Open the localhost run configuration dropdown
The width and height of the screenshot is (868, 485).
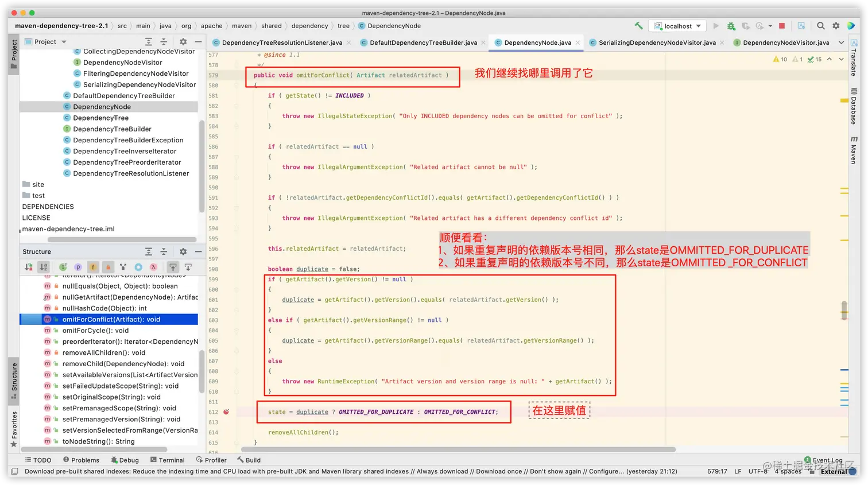coord(677,26)
